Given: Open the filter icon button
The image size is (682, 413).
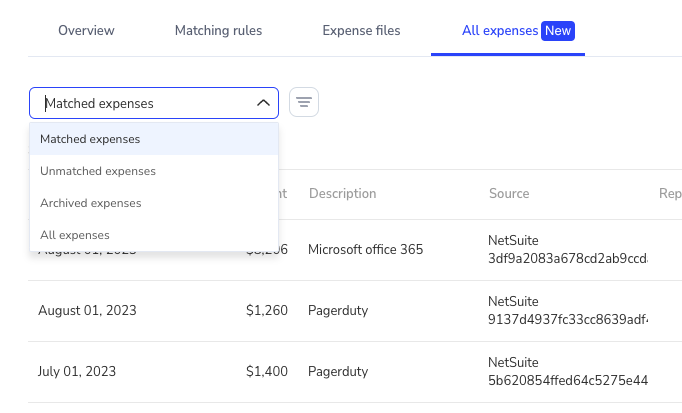Looking at the screenshot, I should coord(304,102).
